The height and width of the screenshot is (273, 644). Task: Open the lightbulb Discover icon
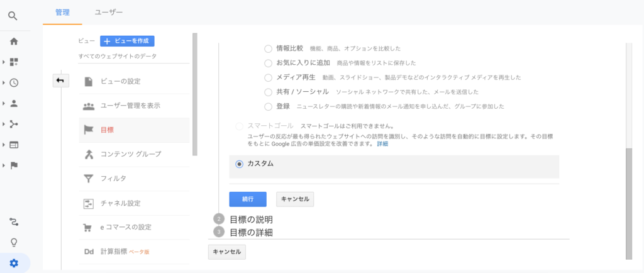[14, 242]
